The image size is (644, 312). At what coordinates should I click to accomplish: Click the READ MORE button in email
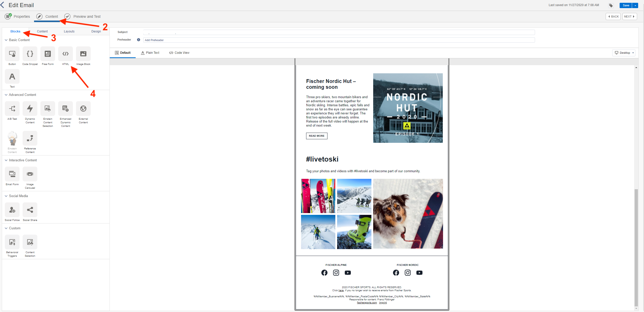point(317,136)
